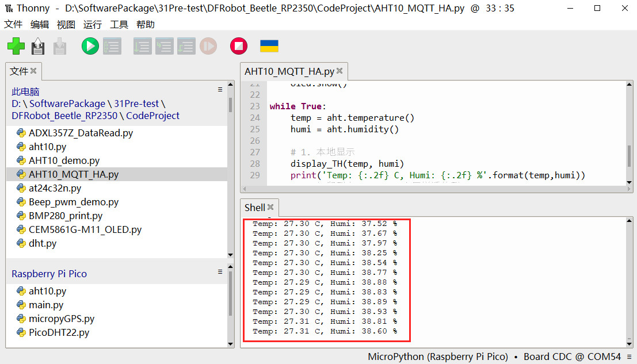This screenshot has width=637, height=364.
Task: Click the Shell output line with Humi 38.60
Action: pos(325,331)
